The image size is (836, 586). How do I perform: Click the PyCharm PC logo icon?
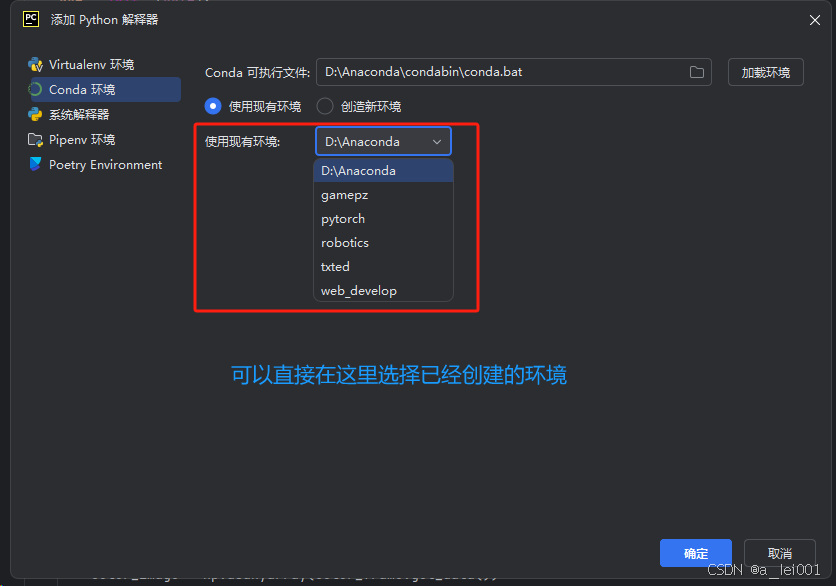tap(31, 19)
